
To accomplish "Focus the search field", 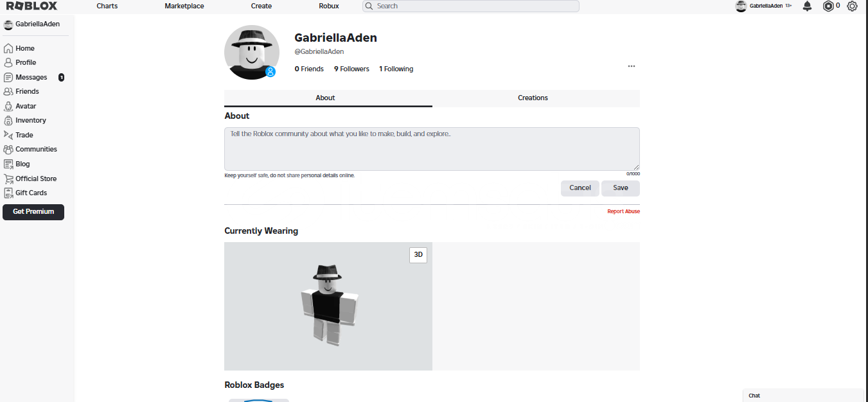I will 471,6.
